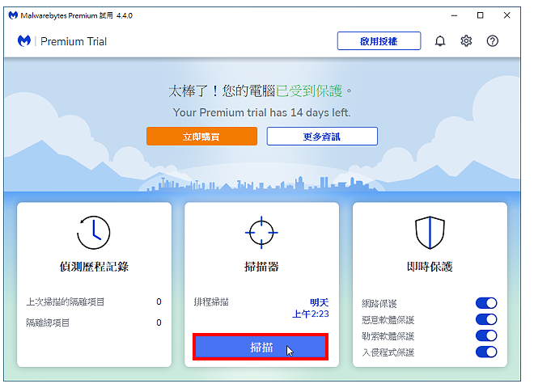Open help via question mark icon
The image size is (534, 392).
(493, 41)
